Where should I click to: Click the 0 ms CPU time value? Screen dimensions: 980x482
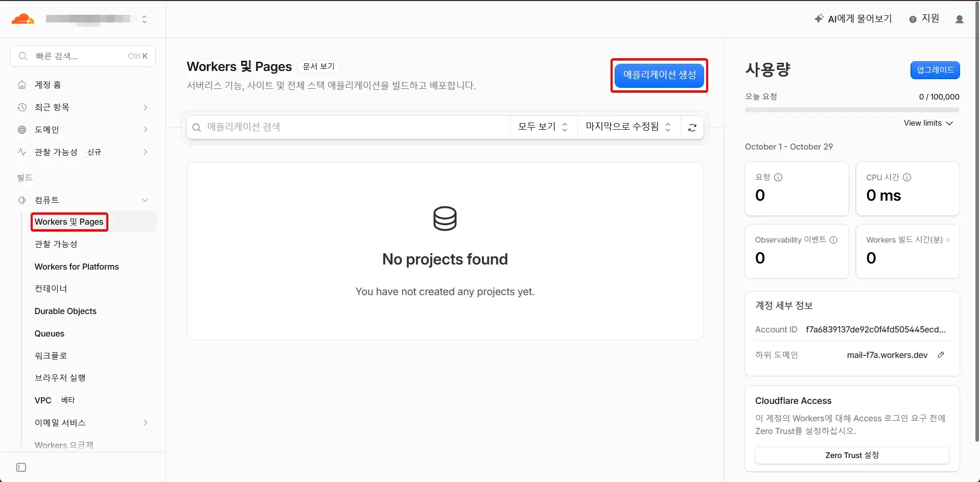883,196
